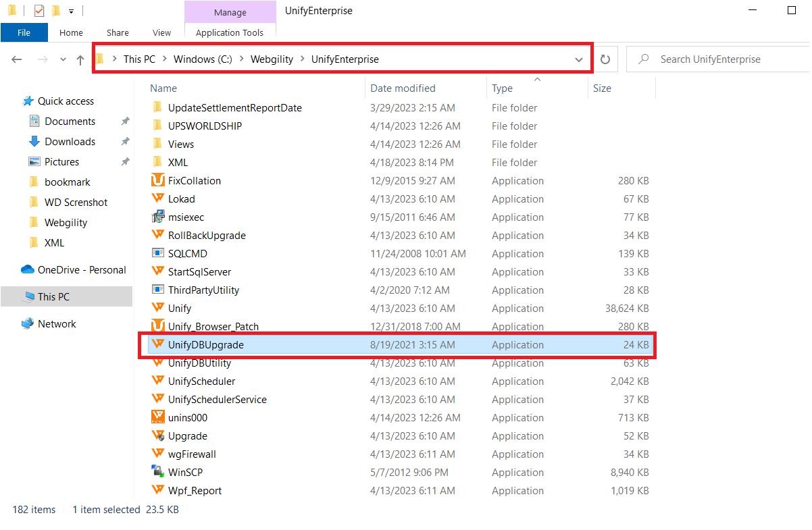This screenshot has width=812, height=530.
Task: Click the Upgrade application icon
Action: [x=157, y=435]
